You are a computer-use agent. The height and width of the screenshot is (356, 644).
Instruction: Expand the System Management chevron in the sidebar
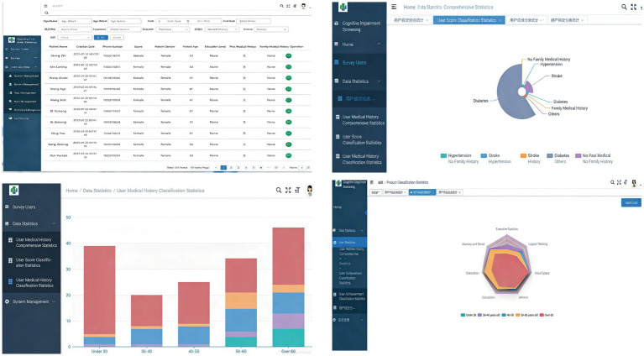(54, 301)
